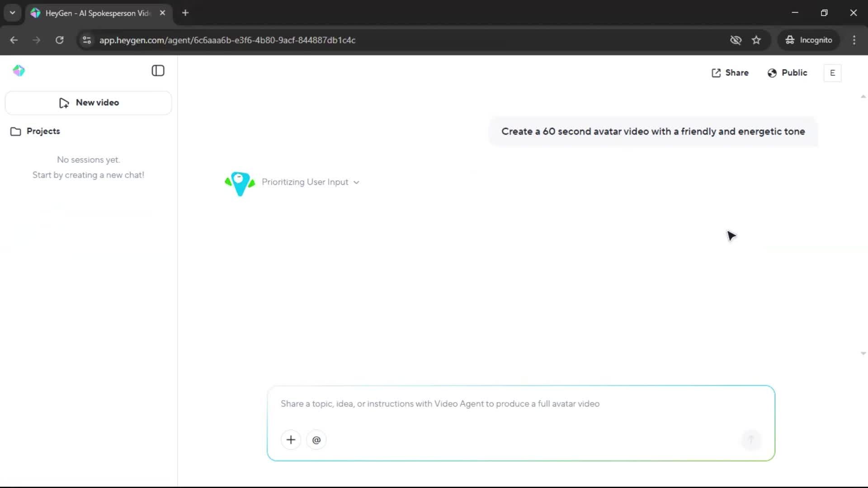Open the Public visibility dropdown

click(x=788, y=73)
